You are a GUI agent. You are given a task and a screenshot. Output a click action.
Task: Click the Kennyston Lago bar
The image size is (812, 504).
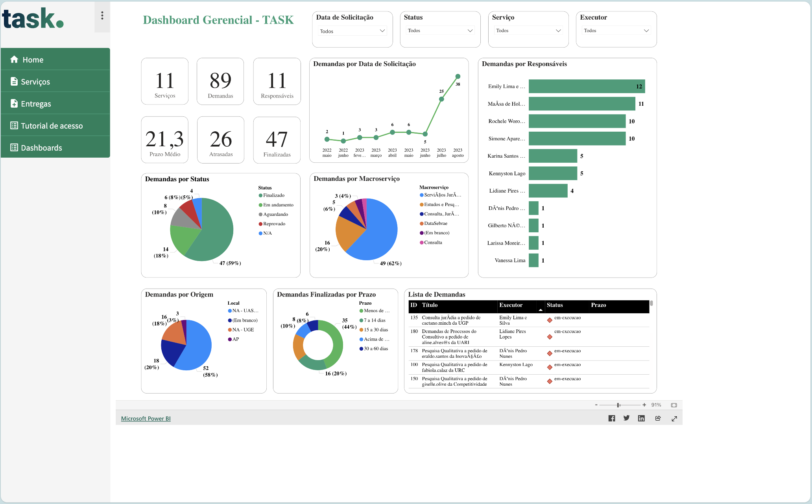point(553,173)
